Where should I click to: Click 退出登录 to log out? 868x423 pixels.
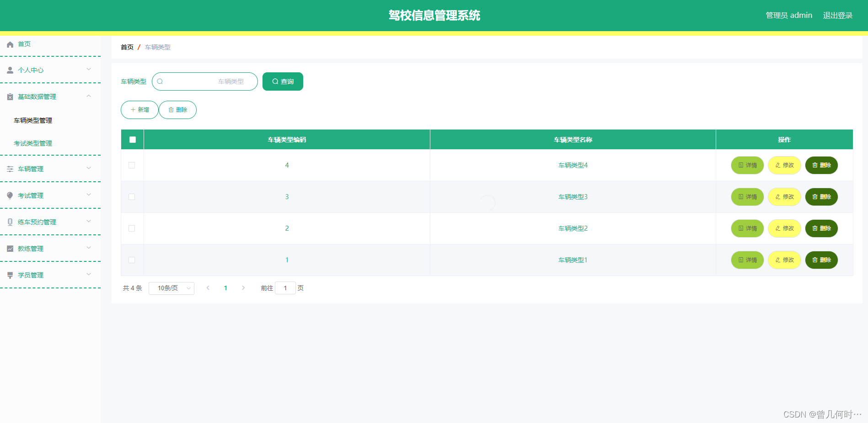coord(838,16)
